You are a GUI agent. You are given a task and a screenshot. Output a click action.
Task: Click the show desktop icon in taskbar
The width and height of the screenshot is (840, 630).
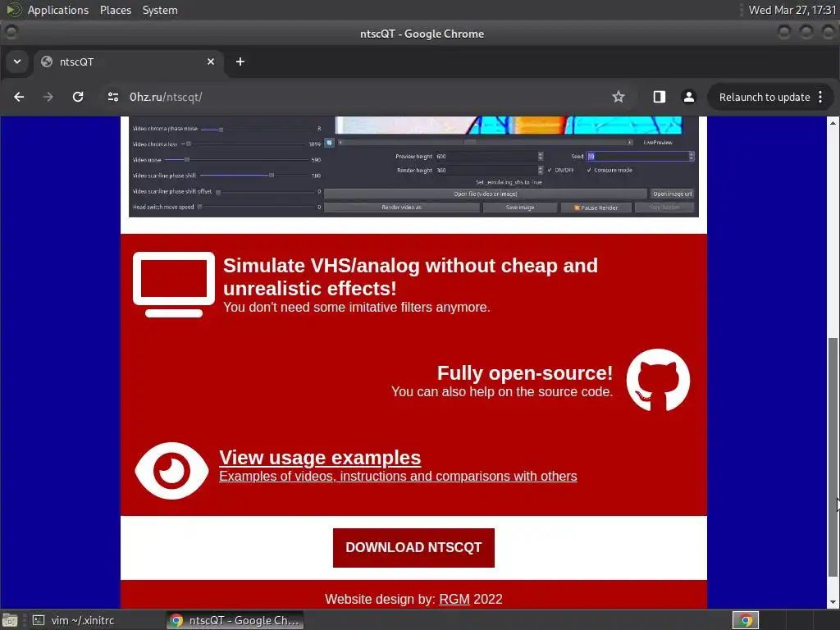coord(10,620)
